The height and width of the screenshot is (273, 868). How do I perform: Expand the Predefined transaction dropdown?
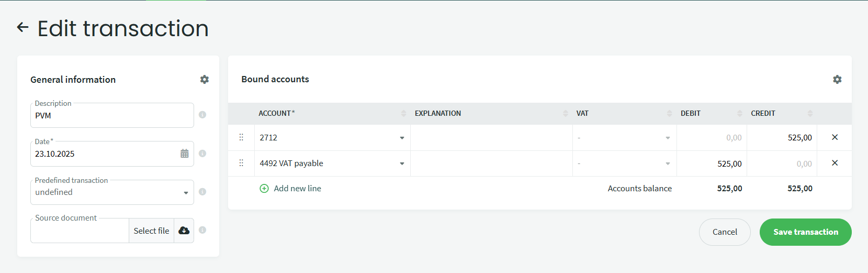click(x=186, y=193)
